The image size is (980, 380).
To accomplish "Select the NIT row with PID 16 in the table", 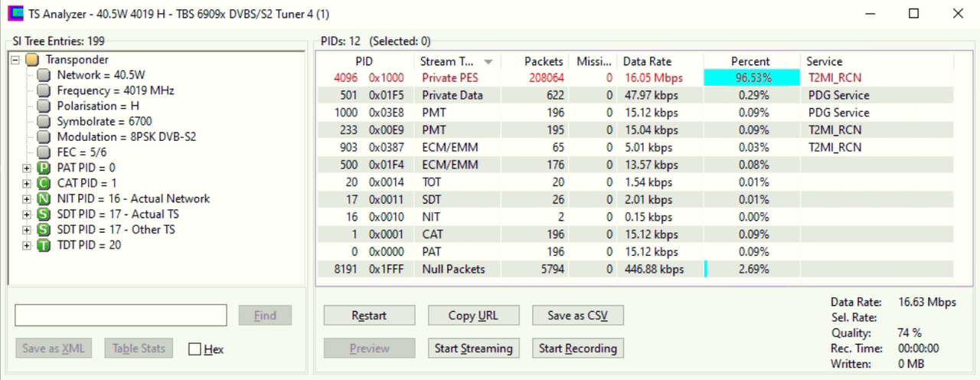I will click(635, 217).
